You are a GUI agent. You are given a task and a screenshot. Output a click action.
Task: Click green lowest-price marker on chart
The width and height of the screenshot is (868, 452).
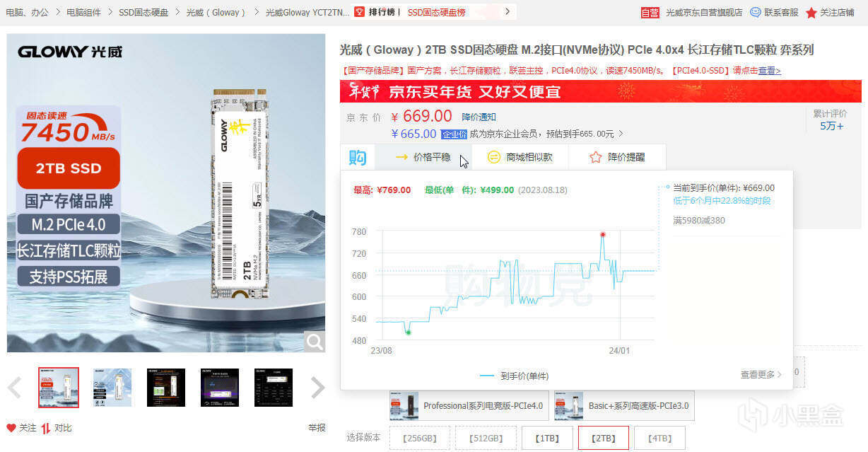click(x=408, y=332)
